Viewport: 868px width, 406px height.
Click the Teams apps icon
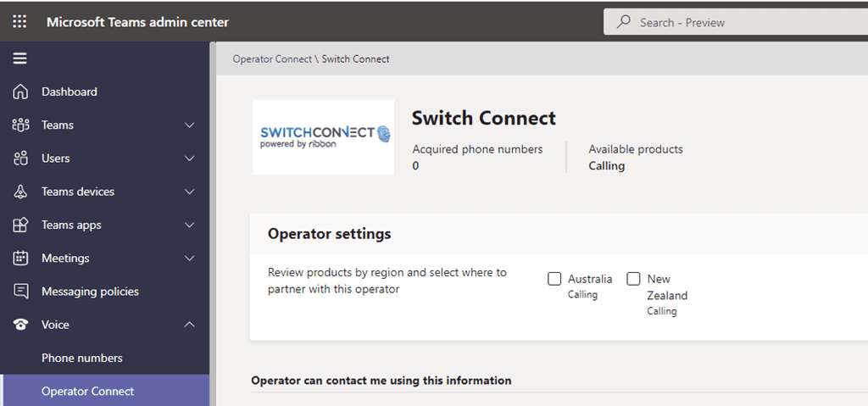coord(21,225)
